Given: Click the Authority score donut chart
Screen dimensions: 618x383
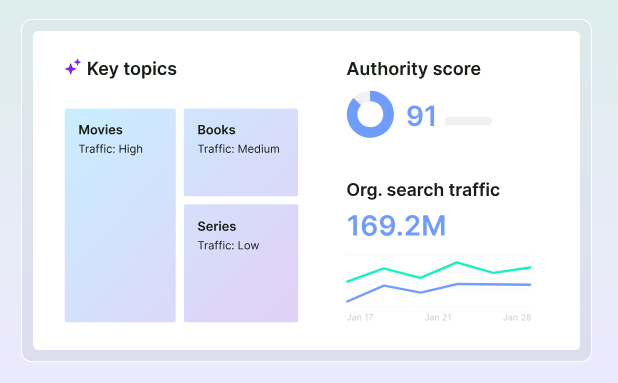Looking at the screenshot, I should (370, 114).
